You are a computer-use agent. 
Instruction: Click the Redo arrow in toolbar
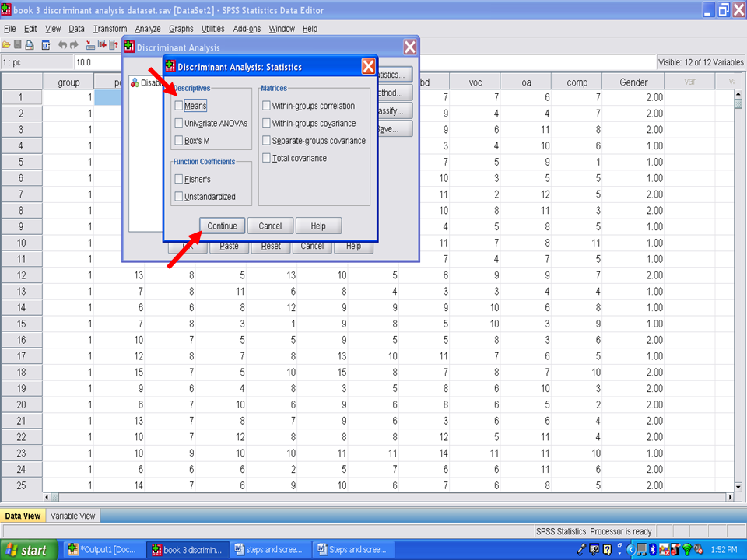click(x=75, y=45)
